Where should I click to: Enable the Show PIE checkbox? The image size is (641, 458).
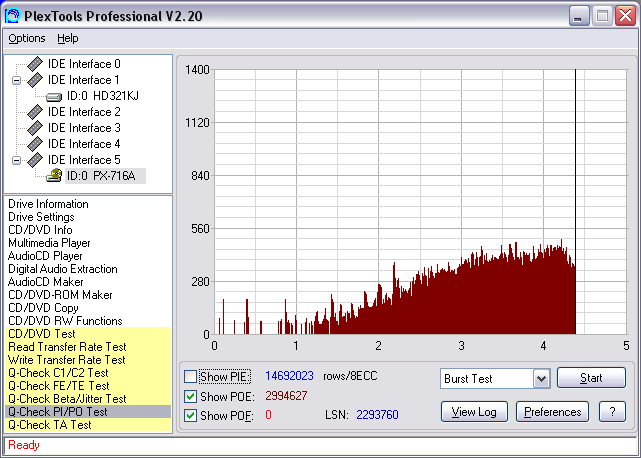[x=190, y=376]
